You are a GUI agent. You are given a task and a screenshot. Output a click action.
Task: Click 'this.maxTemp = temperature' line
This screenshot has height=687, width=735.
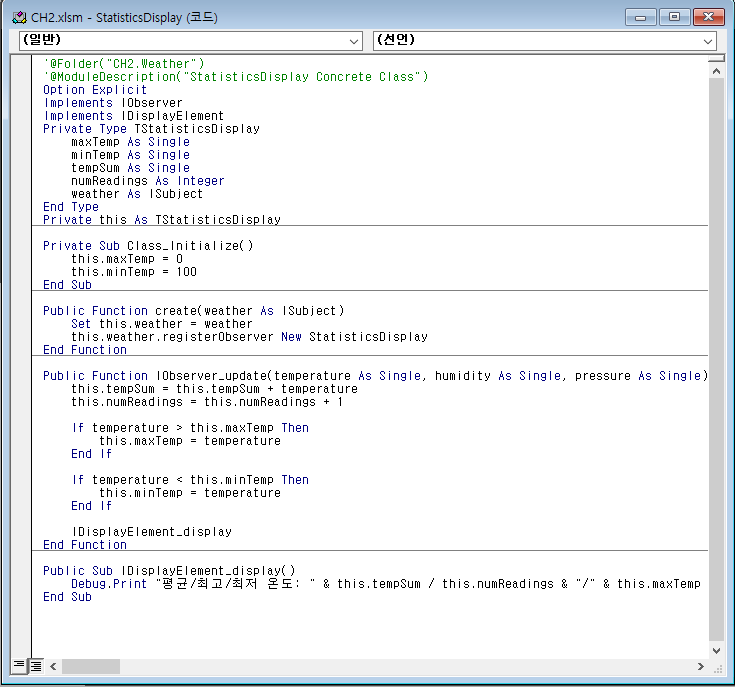tap(190, 441)
